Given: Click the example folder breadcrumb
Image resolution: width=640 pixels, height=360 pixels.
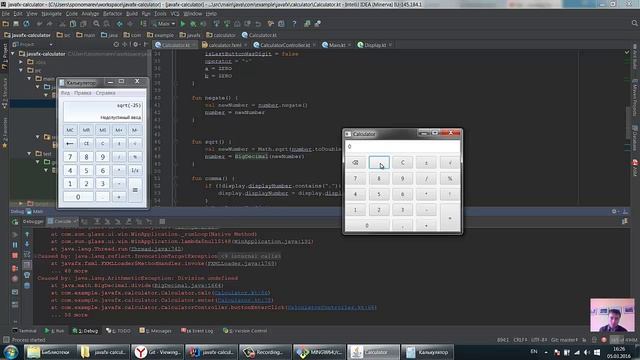Looking at the screenshot, I should pyautogui.click(x=161, y=35).
